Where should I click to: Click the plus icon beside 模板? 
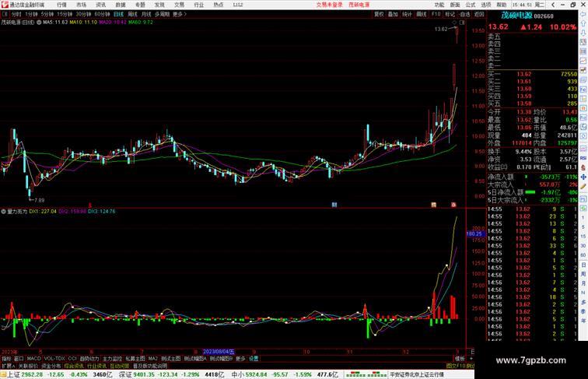[471, 359]
